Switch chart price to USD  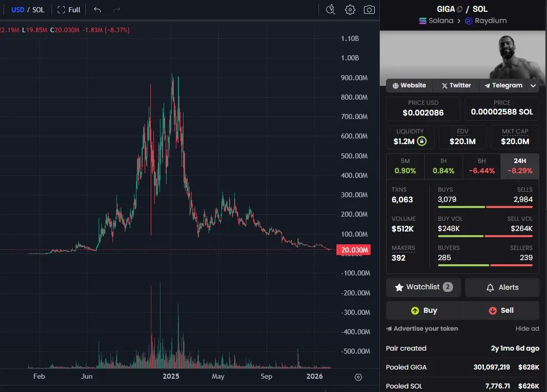(x=18, y=10)
